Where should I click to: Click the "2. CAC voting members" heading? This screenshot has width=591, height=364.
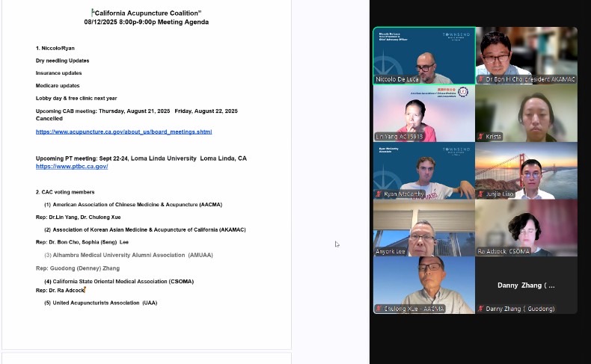(65, 192)
